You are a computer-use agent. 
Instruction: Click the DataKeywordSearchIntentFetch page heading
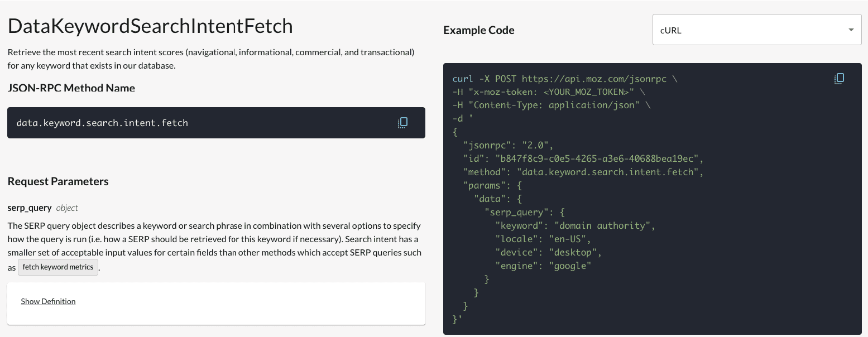point(150,26)
